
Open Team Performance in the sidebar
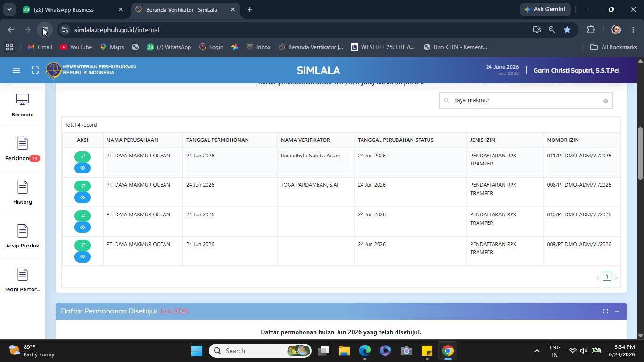click(x=23, y=280)
